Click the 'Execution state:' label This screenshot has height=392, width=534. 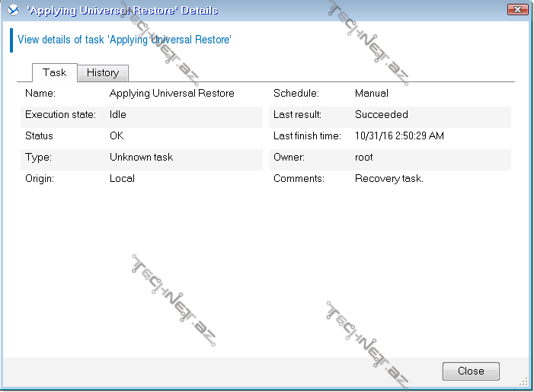tap(60, 115)
